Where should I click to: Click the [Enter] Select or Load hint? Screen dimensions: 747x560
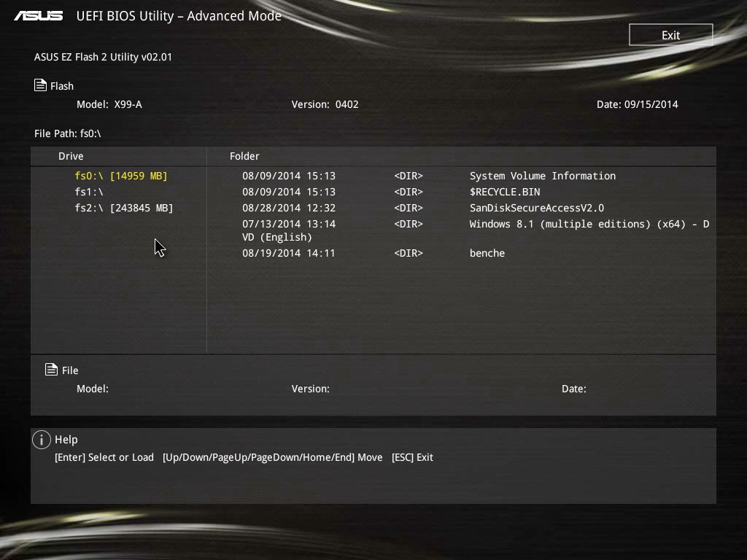[x=104, y=457]
